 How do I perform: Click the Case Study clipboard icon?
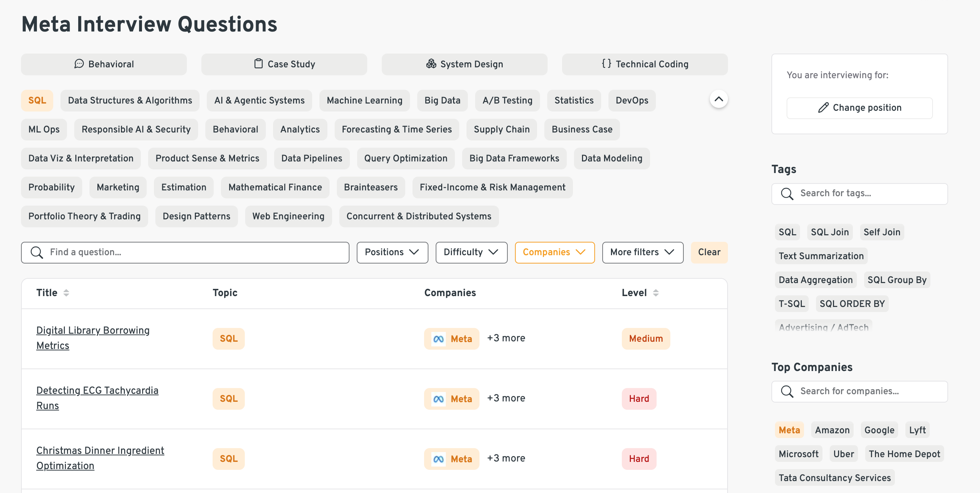coord(258,64)
